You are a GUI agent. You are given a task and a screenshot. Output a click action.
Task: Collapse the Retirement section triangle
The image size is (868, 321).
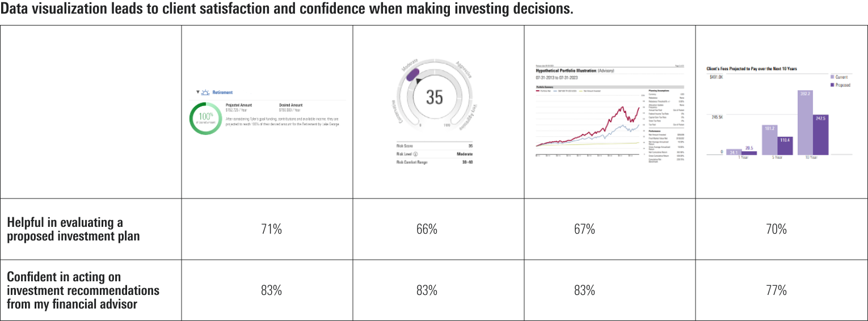coord(197,92)
